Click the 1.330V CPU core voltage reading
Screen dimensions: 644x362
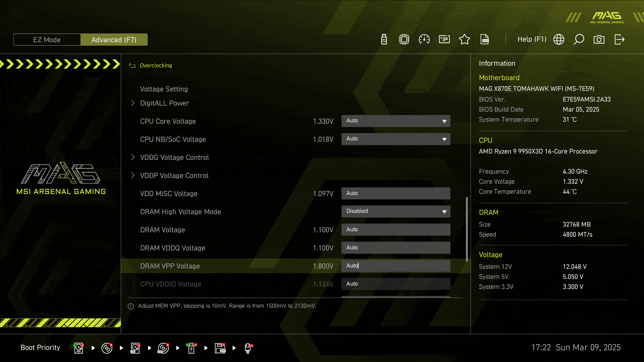pyautogui.click(x=323, y=121)
